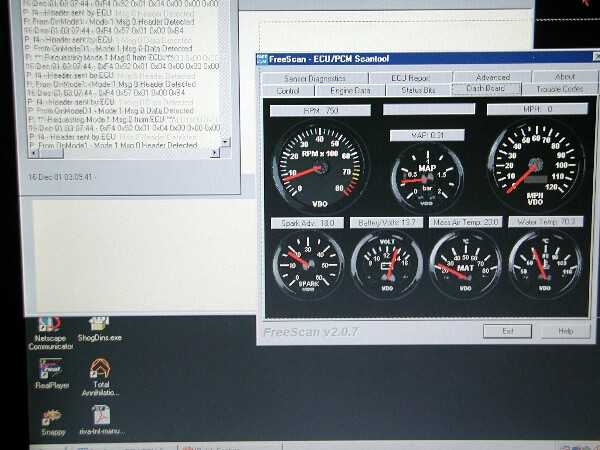The image size is (600, 450).
Task: Click the Exit button in FreeScan
Action: 507,331
